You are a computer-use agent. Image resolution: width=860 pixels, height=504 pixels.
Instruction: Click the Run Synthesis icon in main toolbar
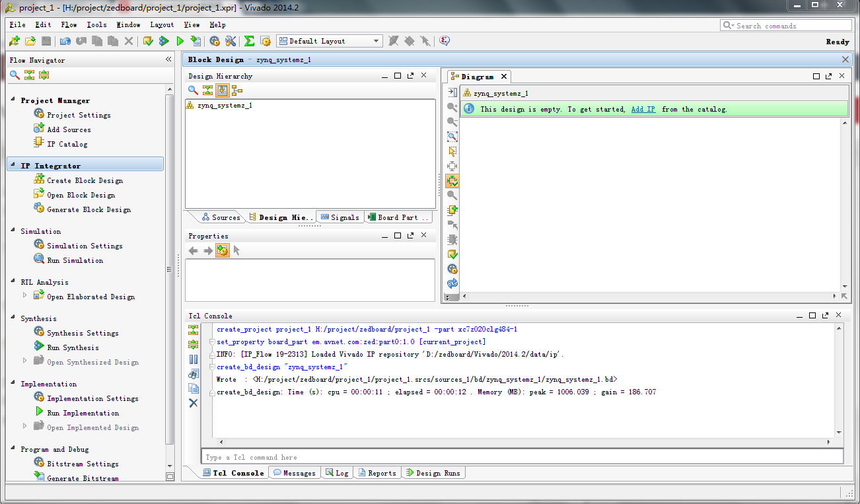(164, 41)
